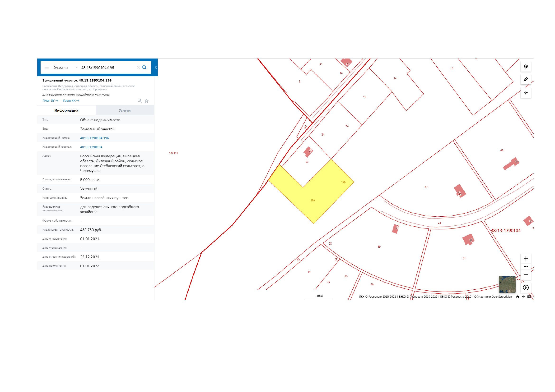Viewport: 555px width, 392px height.
Task: Click the value Земельный участок
Action: (98, 129)
